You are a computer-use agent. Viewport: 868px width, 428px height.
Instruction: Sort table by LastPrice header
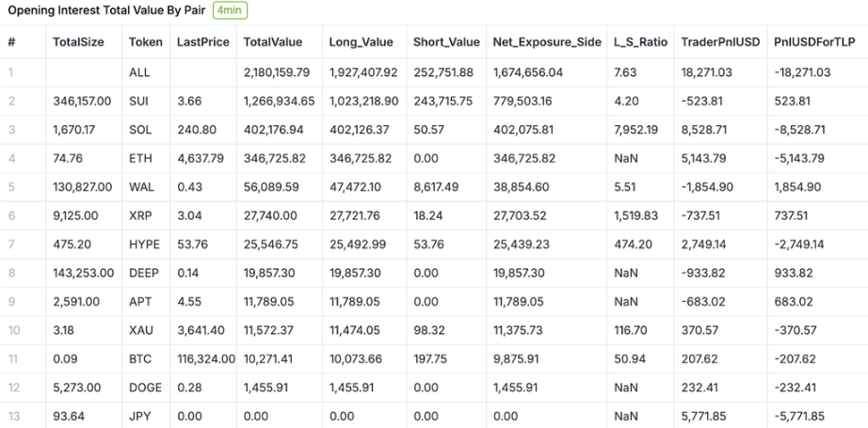point(201,42)
